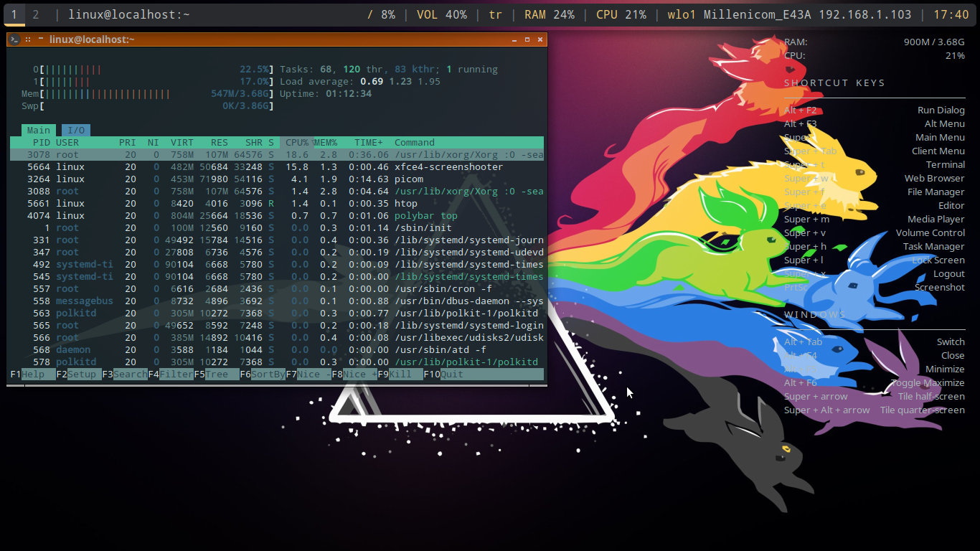Select the Main tab in htop

pyautogui.click(x=39, y=130)
